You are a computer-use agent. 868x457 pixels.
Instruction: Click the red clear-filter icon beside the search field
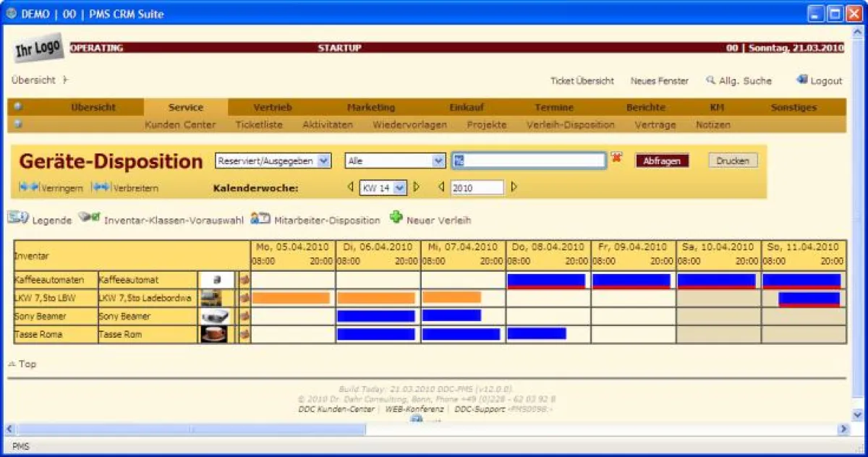click(616, 158)
